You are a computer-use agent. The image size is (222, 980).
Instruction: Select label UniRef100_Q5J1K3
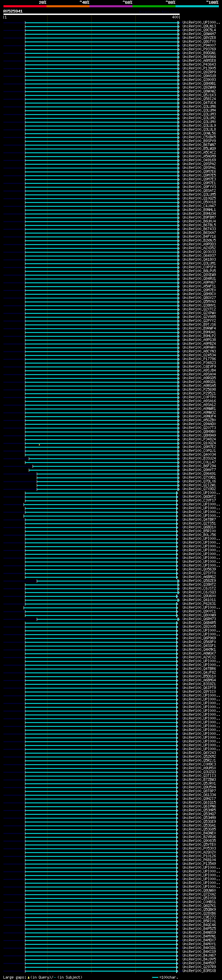(x=199, y=95)
